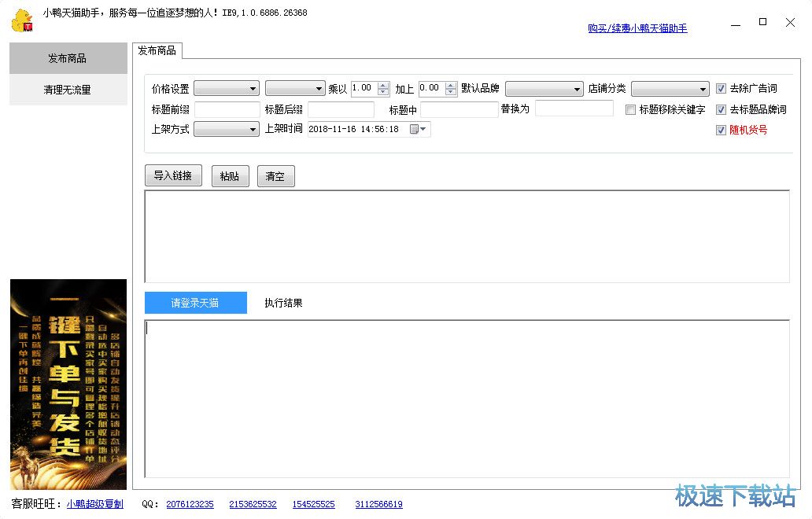Click the 一键下单与发货 advertisement banner
The width and height of the screenshot is (812, 519).
click(x=68, y=385)
